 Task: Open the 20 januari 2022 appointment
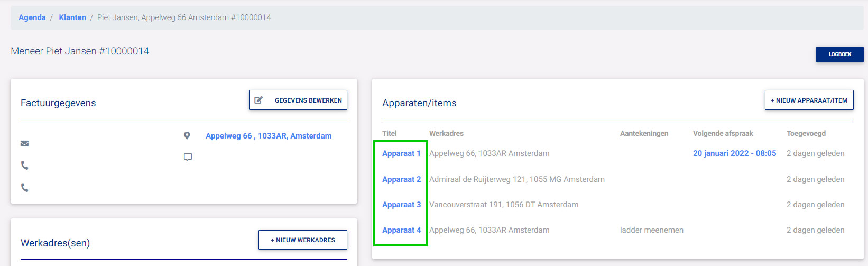click(x=734, y=153)
